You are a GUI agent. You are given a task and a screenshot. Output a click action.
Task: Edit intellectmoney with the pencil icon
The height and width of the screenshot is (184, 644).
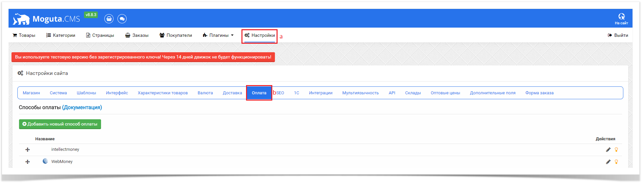[x=608, y=150]
